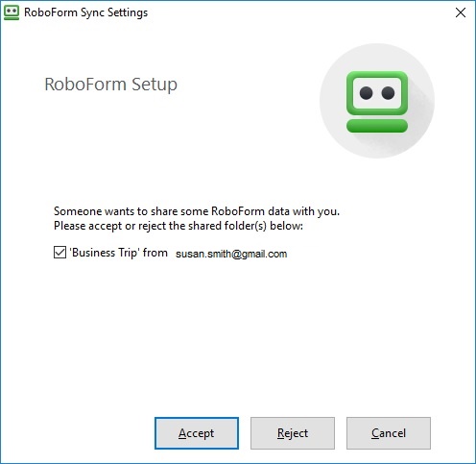The width and height of the screenshot is (476, 464).
Task: Uncheck the 'Business Trip' shared folder checkbox
Action: click(x=59, y=253)
